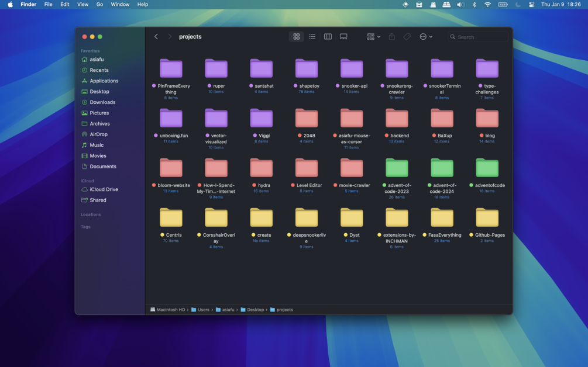
Task: Select the shapetoy purple folder
Action: tap(307, 68)
